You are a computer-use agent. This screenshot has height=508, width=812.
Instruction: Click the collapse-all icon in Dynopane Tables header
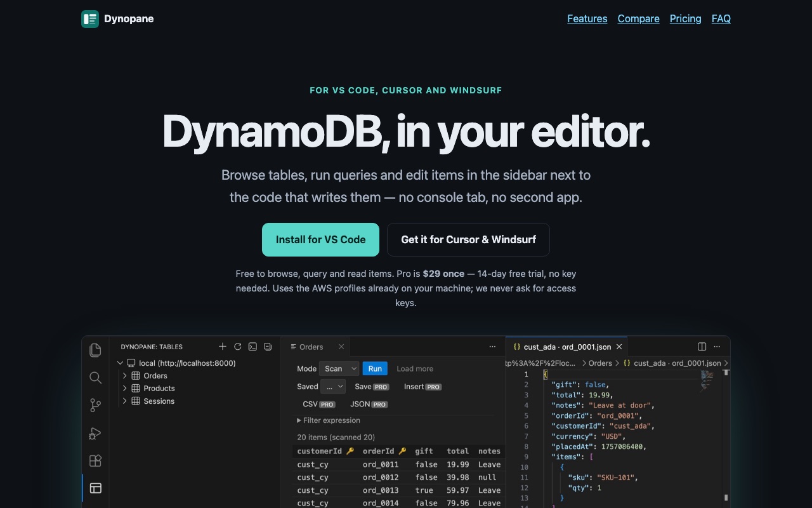268,347
